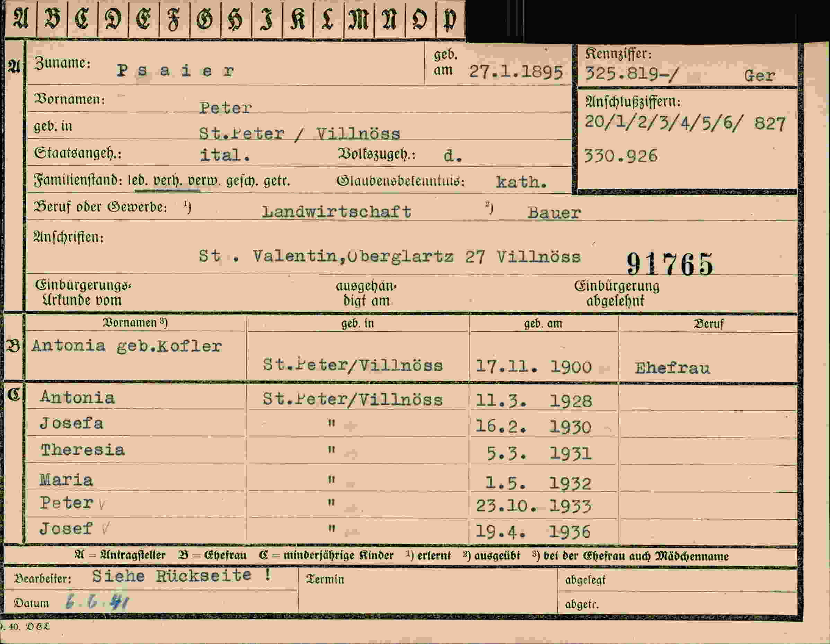Select the letter G index tab
This screenshot has height=644, width=830.
(x=205, y=19)
